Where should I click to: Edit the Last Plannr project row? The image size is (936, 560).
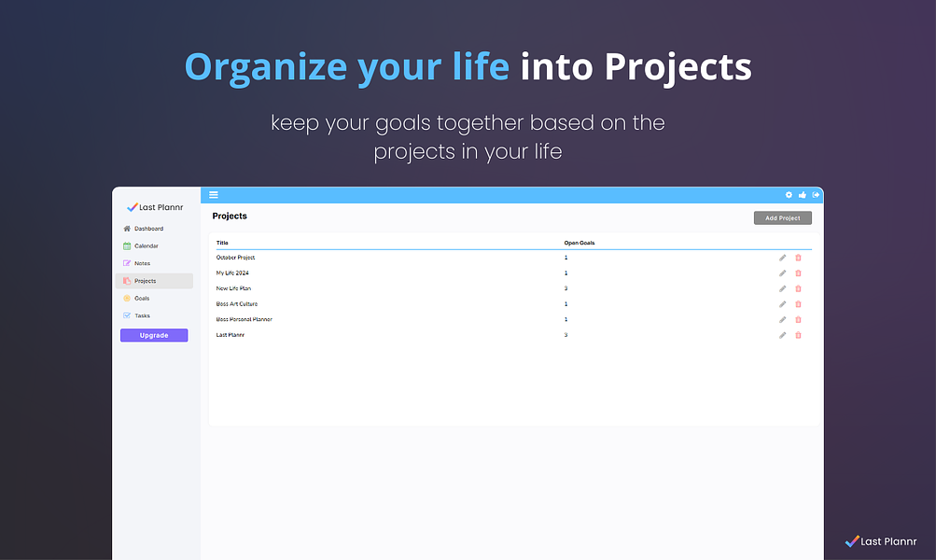783,335
